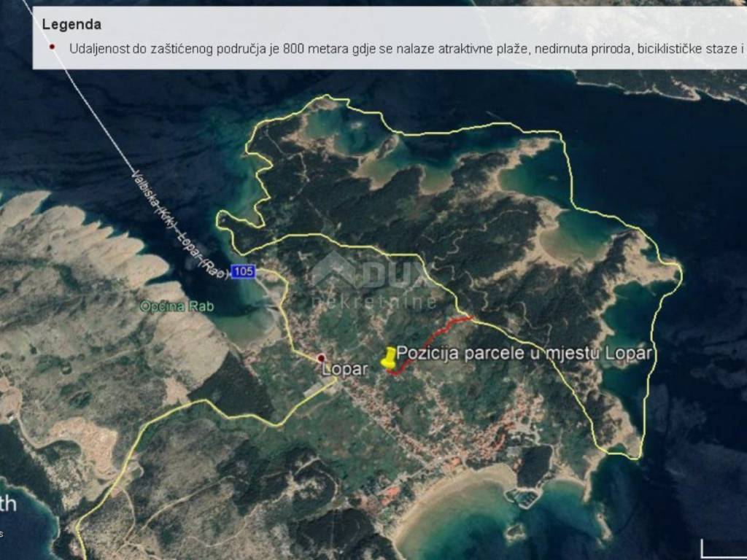Click the nekretnine text under DUX
The height and width of the screenshot is (560, 747).
(374, 301)
